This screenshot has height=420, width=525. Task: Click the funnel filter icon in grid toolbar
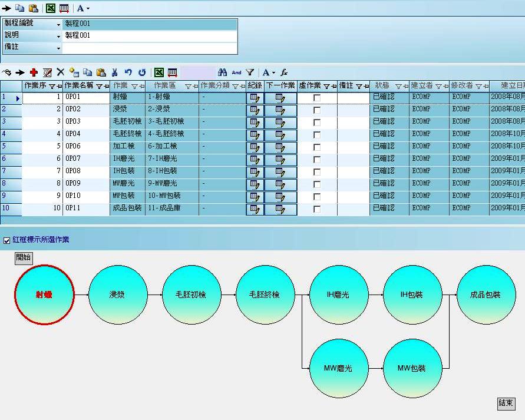[x=250, y=72]
